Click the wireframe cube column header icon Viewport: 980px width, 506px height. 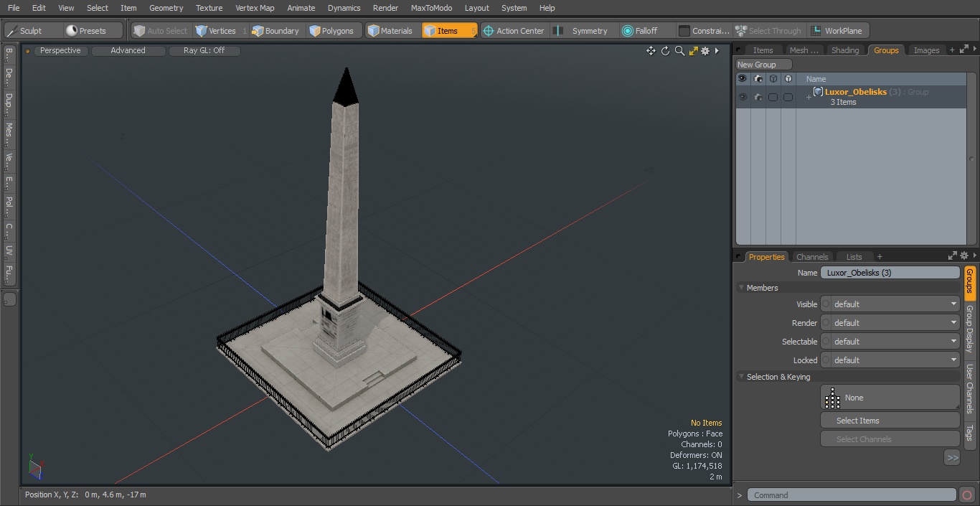773,79
